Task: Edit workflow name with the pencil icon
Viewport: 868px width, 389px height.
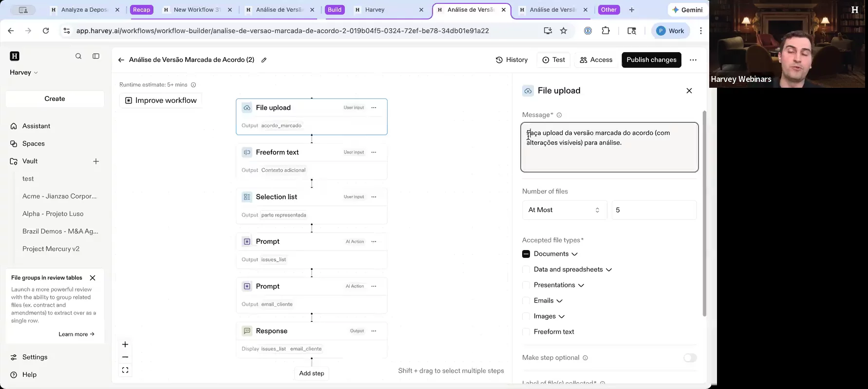Action: (x=264, y=60)
